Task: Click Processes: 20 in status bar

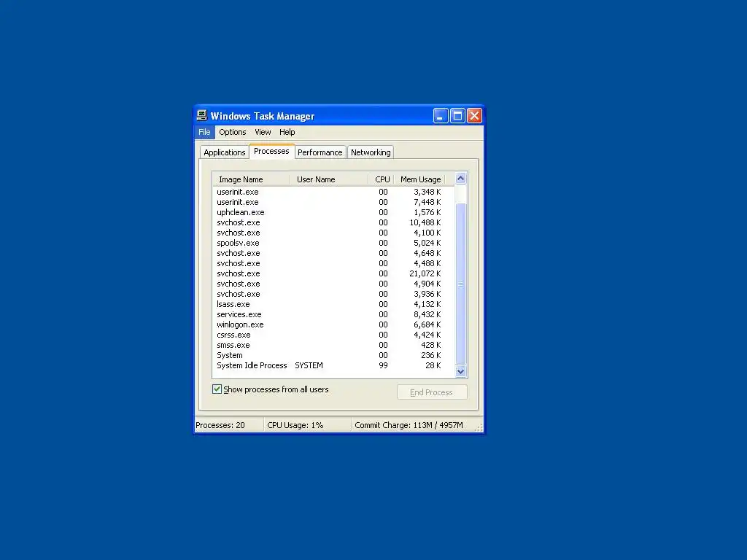Action: pyautogui.click(x=220, y=425)
